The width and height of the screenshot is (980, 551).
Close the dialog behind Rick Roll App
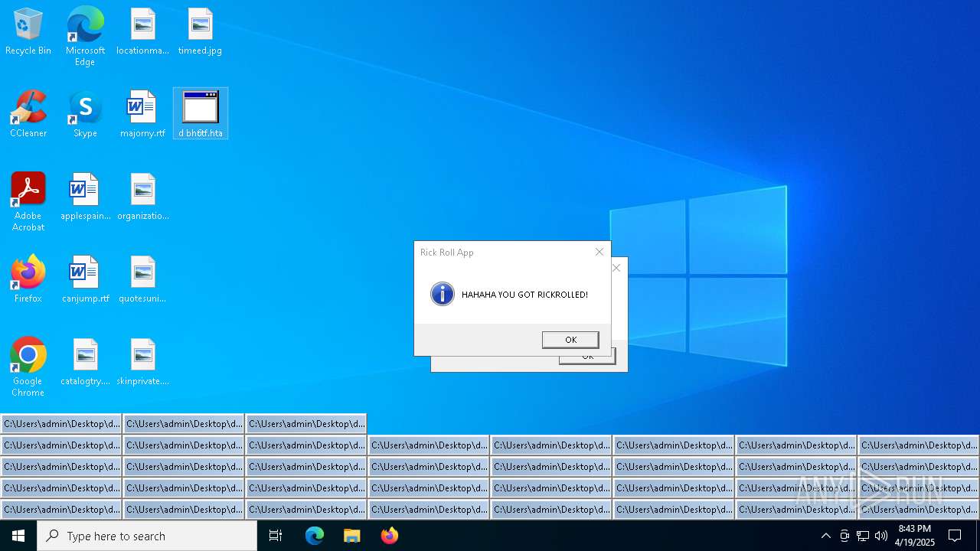pyautogui.click(x=616, y=268)
